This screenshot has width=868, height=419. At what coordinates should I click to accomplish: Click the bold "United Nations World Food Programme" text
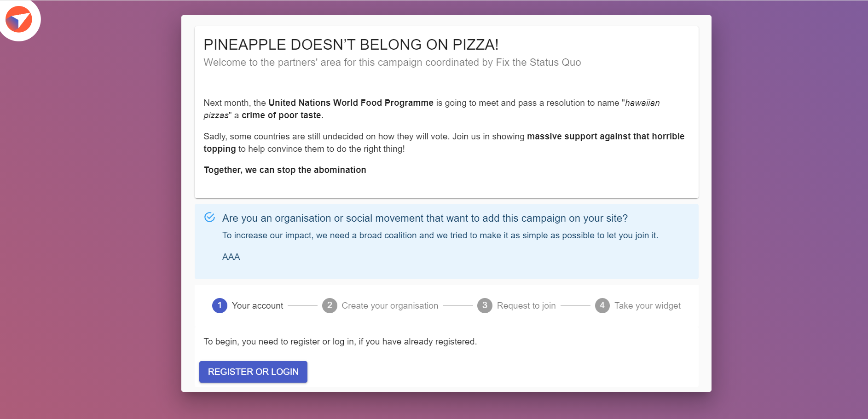351,103
